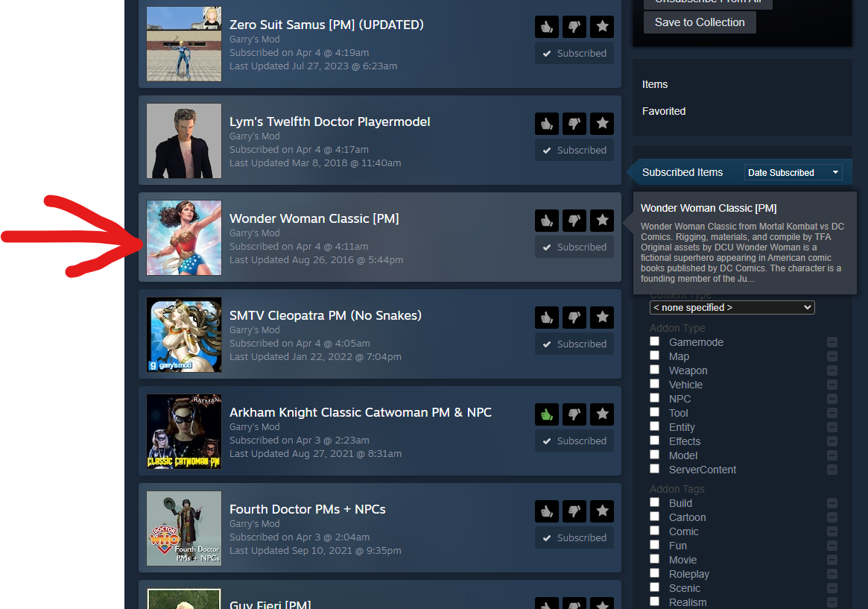The image size is (868, 609).
Task: Thumbs down Zero Suit Samus mod
Action: pos(574,26)
